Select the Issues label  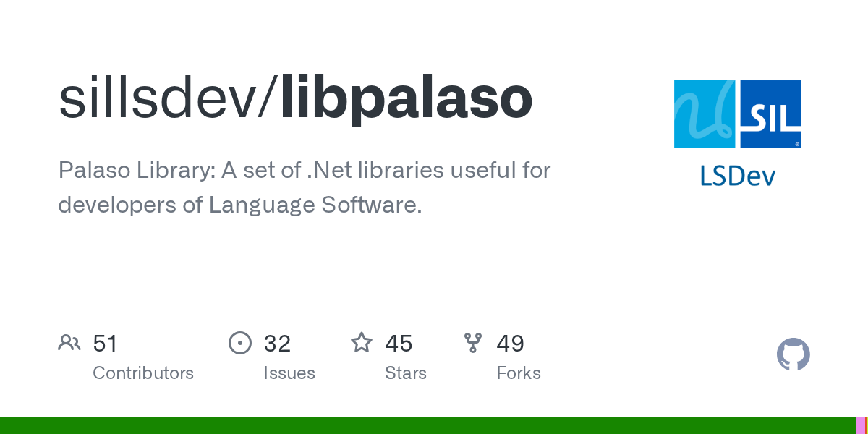tap(289, 373)
